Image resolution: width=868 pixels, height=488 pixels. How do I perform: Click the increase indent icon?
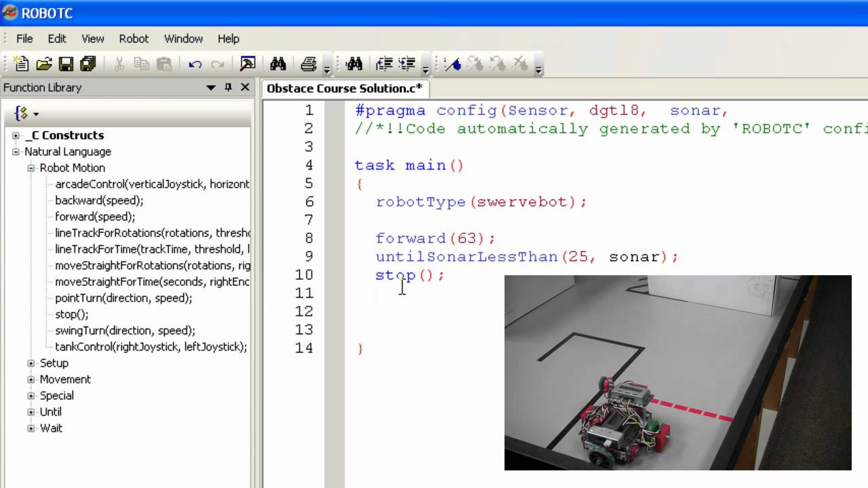pos(407,64)
